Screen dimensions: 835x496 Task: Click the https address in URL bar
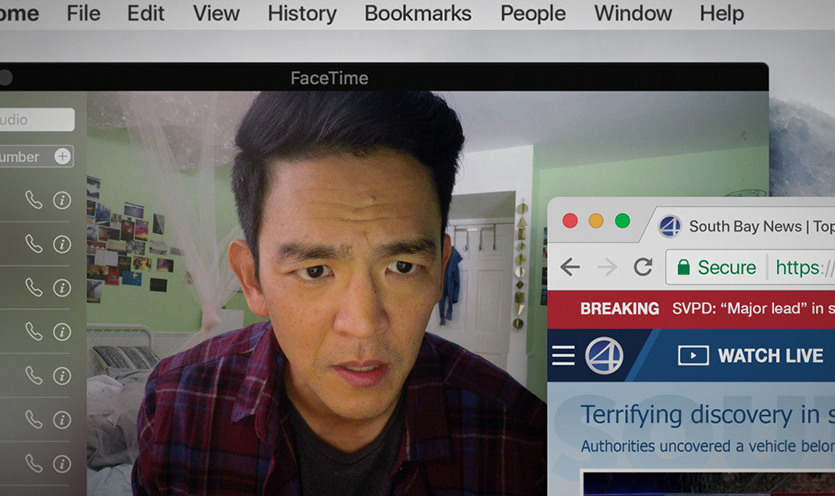805,267
